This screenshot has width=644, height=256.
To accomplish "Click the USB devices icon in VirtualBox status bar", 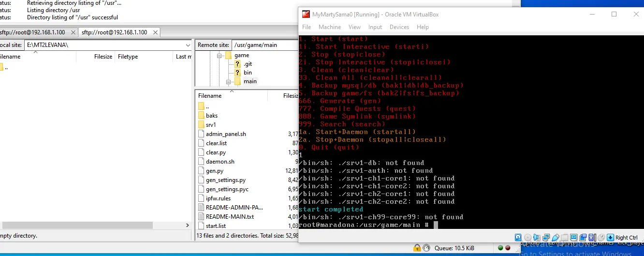I will click(556, 237).
